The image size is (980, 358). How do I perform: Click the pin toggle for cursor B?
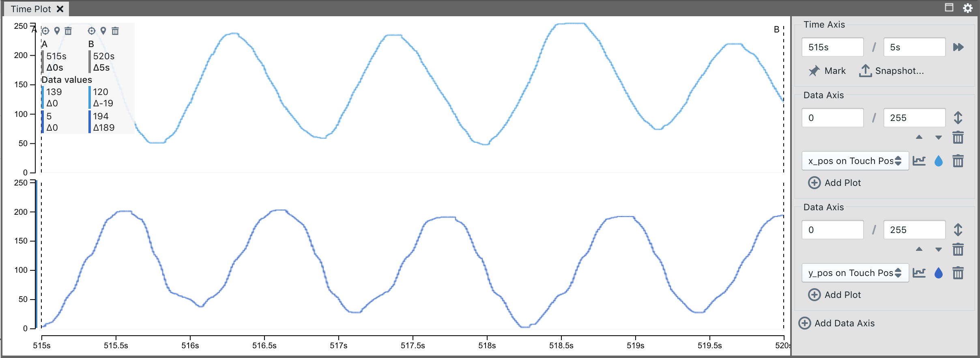(103, 31)
